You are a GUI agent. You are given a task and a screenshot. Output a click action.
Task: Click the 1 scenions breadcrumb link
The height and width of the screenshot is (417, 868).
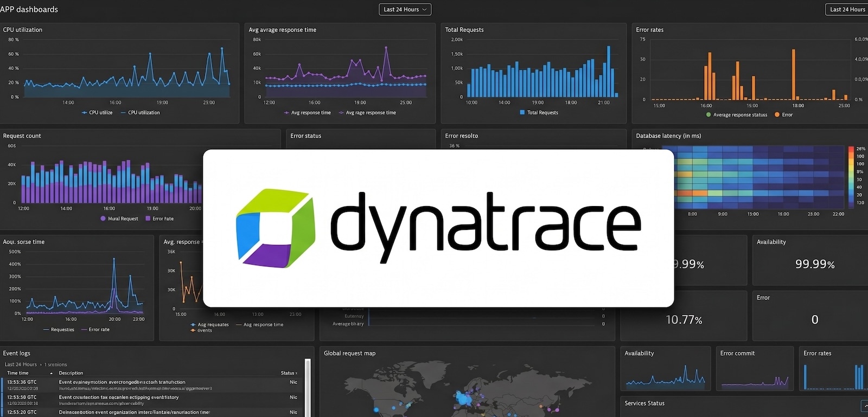(56, 364)
